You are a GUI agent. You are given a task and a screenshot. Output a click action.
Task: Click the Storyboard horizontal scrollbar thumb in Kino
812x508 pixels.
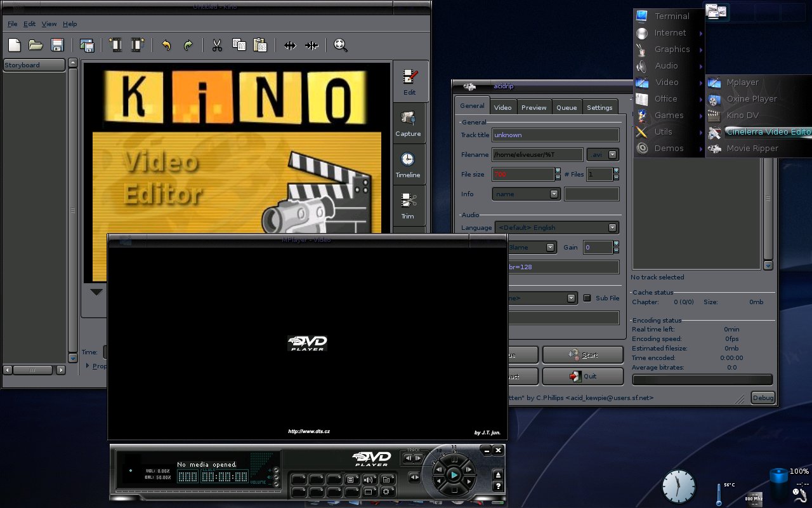click(x=33, y=370)
